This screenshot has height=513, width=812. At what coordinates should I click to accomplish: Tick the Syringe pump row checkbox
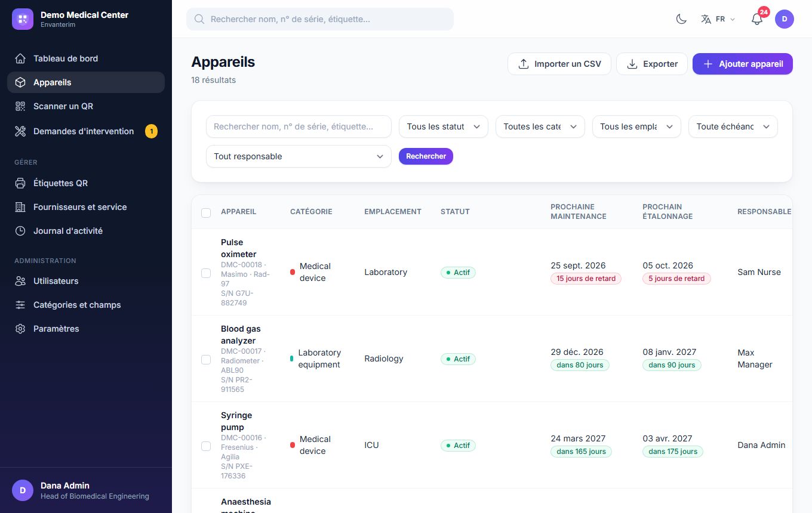point(206,446)
